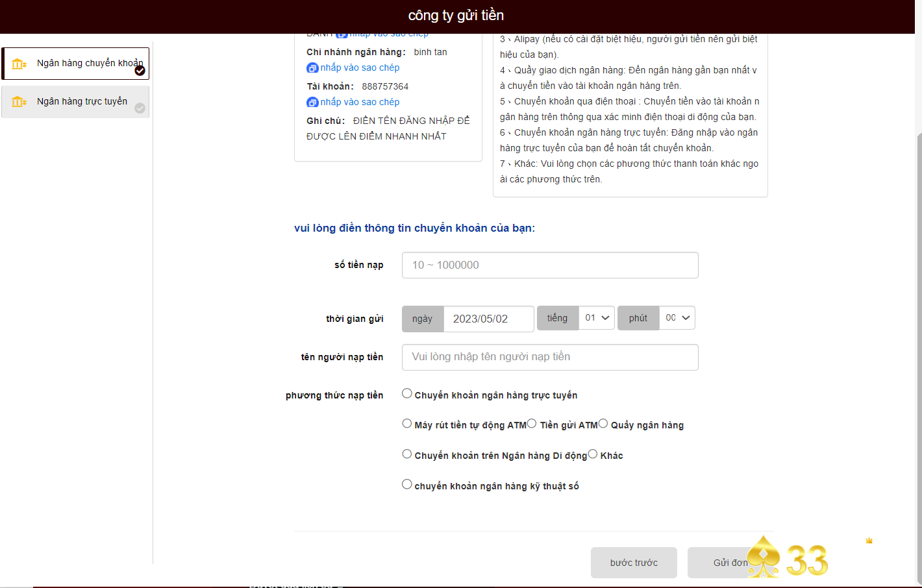Click the ngày label box
Image resolution: width=922 pixels, height=588 pixels.
(x=423, y=319)
